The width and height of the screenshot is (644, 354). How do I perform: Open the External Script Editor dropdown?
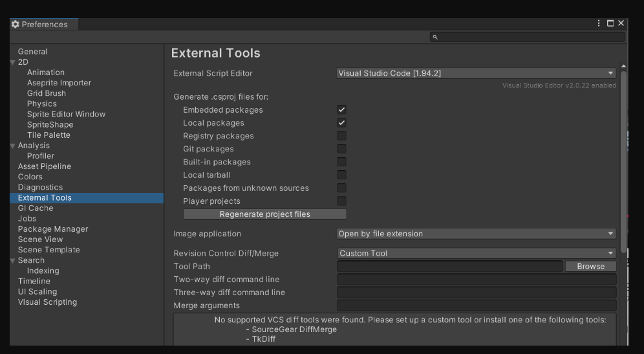[x=476, y=73]
